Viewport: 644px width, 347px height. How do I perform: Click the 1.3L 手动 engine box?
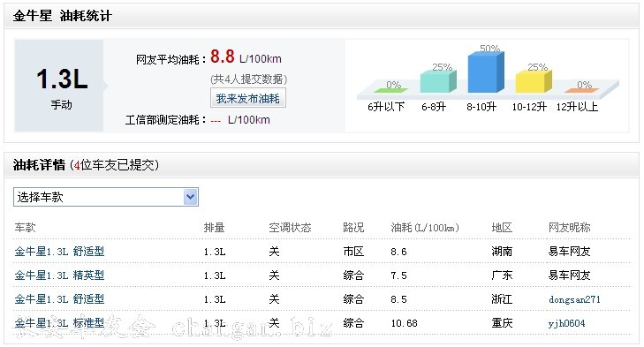coord(59,86)
